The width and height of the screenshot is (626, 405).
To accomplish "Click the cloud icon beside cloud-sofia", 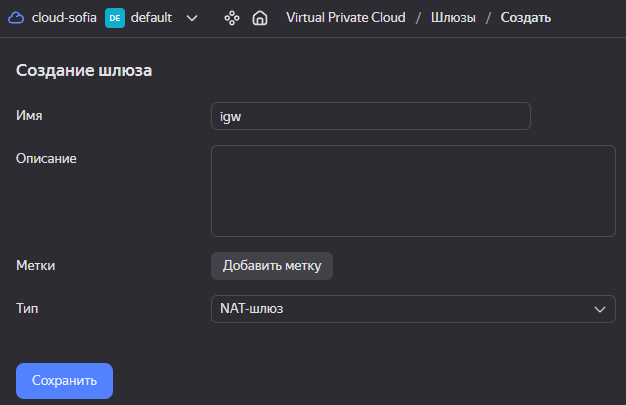I will click(x=16, y=18).
